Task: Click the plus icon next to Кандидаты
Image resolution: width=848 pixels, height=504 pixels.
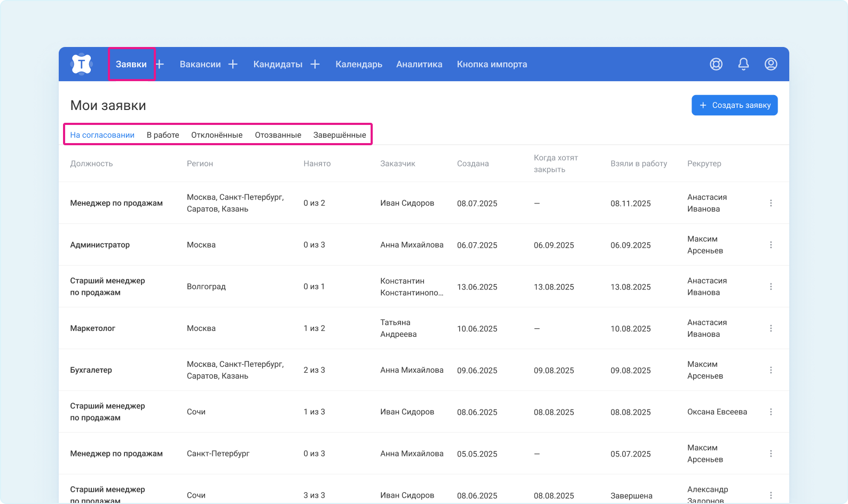Action: (315, 64)
